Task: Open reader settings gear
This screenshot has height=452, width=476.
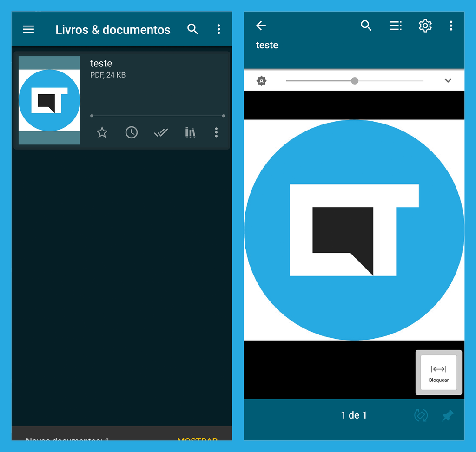Action: [425, 26]
